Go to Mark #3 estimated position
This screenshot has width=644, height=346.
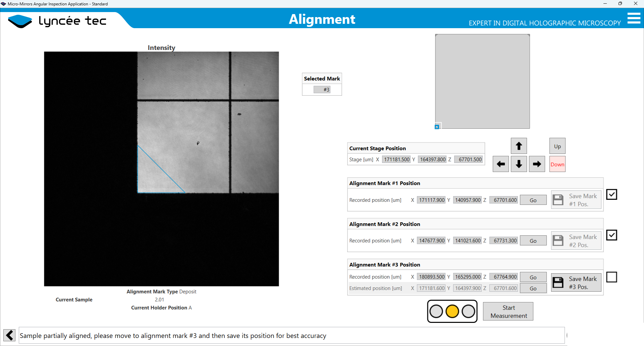(533, 288)
